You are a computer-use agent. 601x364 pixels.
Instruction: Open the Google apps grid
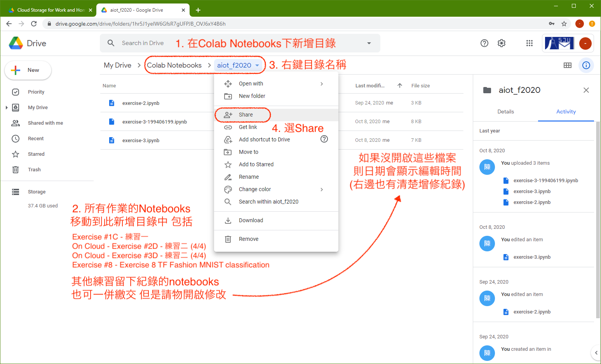pos(529,43)
